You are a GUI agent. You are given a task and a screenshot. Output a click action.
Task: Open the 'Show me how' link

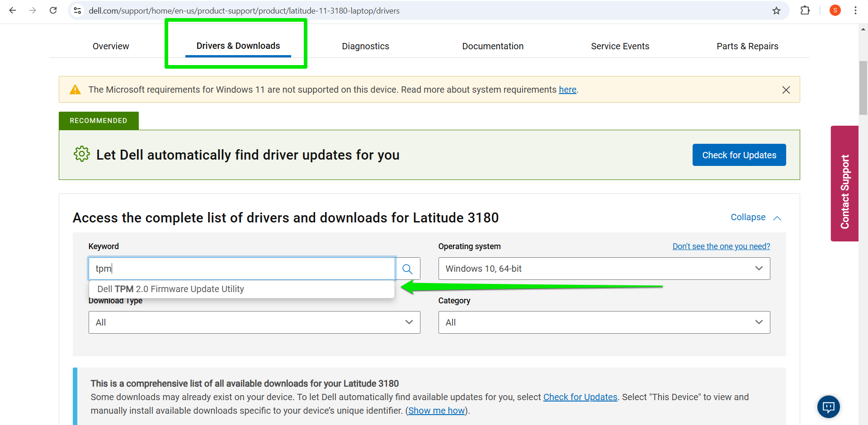click(437, 411)
